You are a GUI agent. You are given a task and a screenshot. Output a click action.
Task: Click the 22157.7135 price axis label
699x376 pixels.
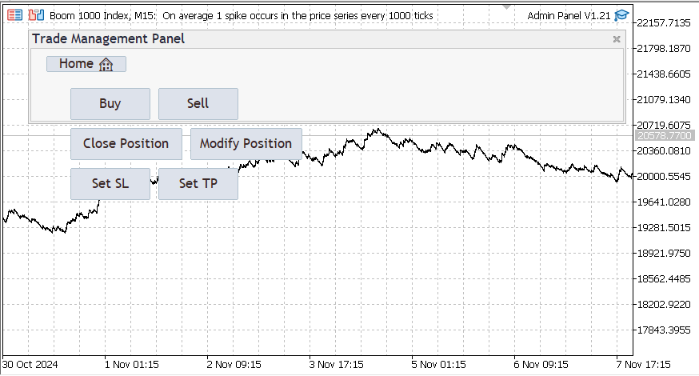(663, 23)
